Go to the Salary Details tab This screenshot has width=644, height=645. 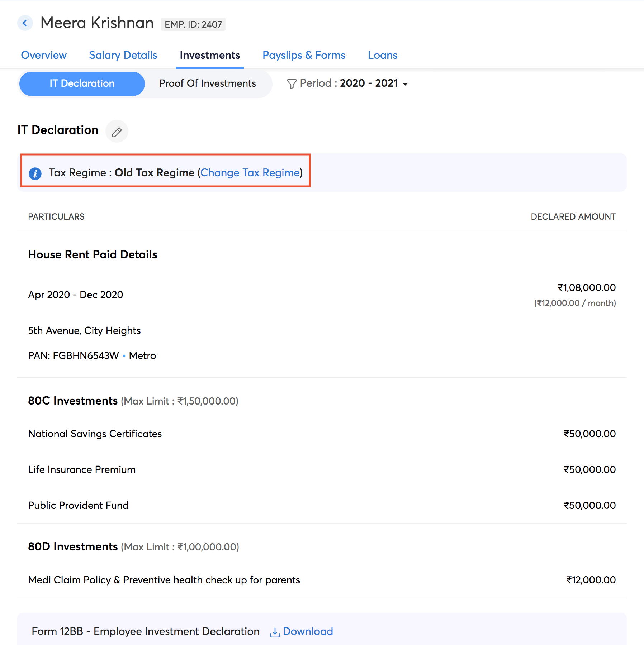tap(123, 55)
